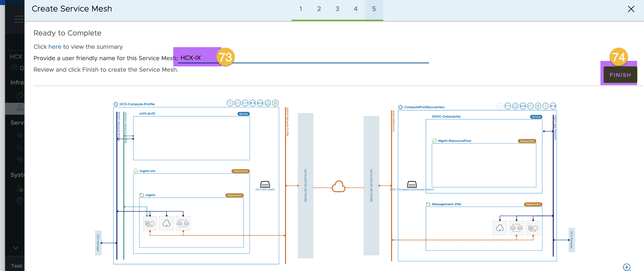Click the Deployment badge on Mgmt-ResourcePool
Viewport: 644px width, 271px height.
coord(527,141)
